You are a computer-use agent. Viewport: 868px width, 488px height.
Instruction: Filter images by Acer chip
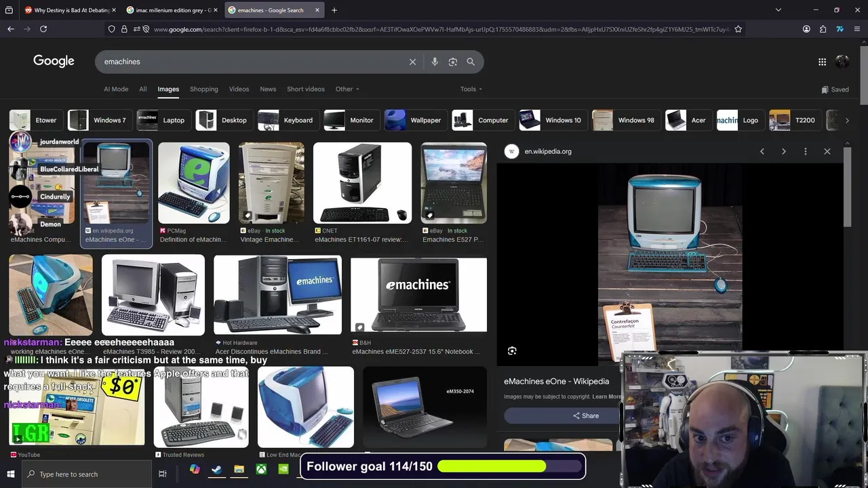688,120
